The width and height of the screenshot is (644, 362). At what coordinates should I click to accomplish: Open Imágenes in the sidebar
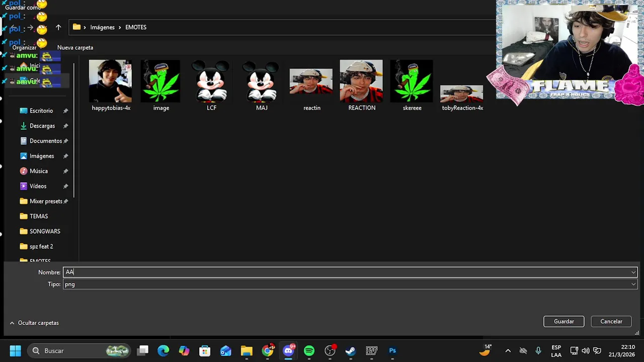click(x=42, y=156)
